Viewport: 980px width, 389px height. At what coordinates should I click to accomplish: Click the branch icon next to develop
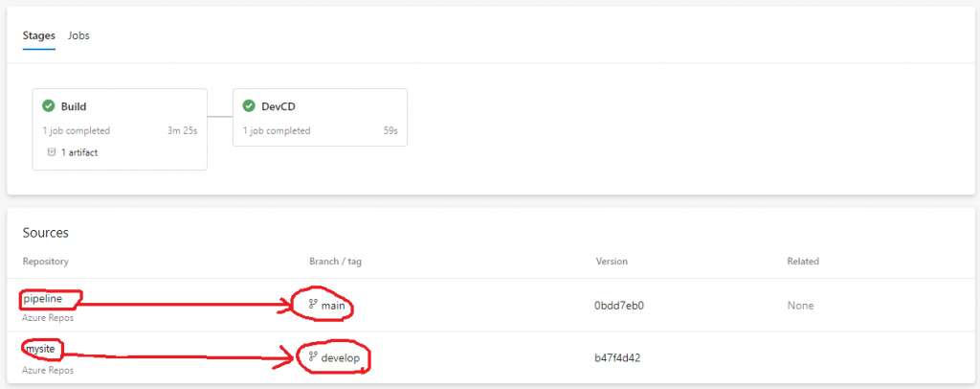[x=313, y=357]
